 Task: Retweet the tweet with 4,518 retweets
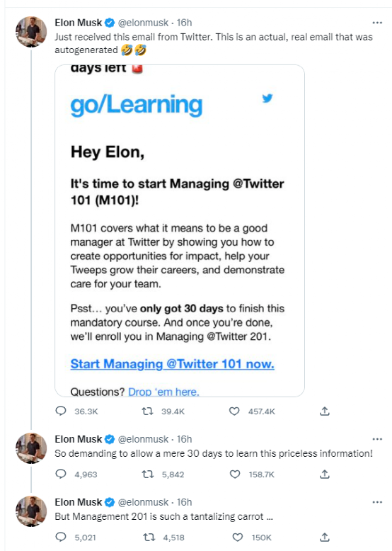point(149,538)
